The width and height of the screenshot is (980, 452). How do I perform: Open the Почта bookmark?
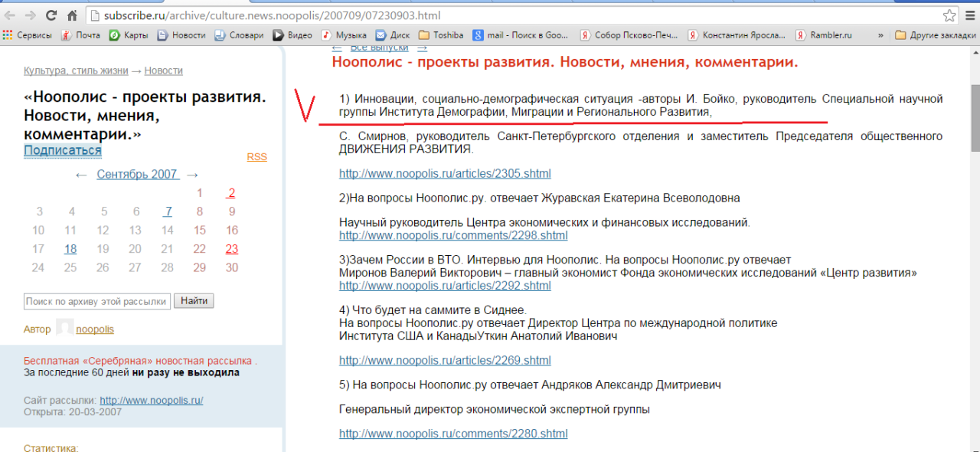pyautogui.click(x=80, y=34)
